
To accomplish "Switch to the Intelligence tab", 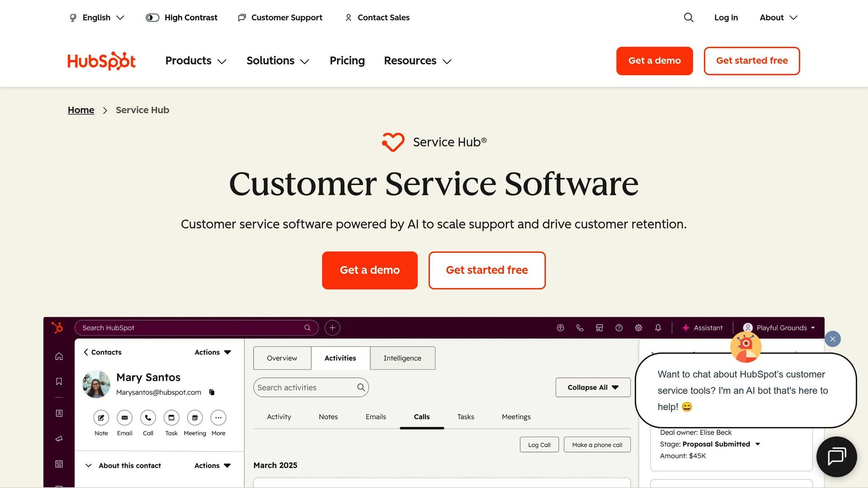I will (x=403, y=358).
